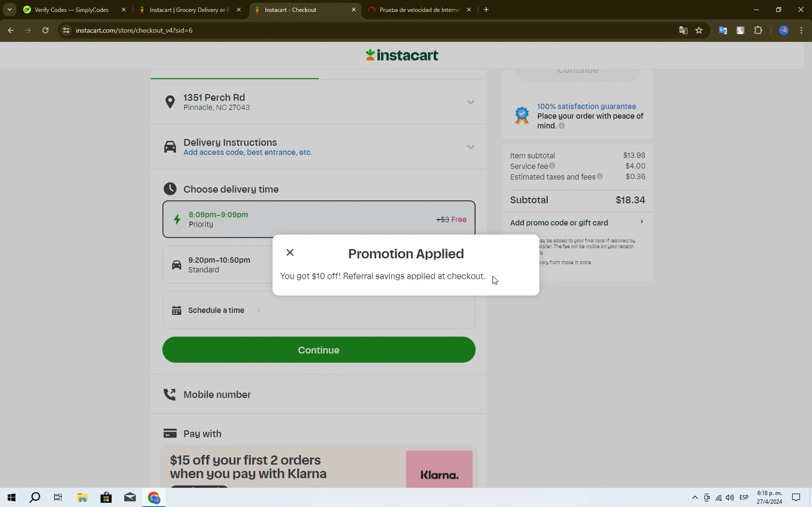Click the 100% satisfaction guarantee link
This screenshot has height=507, width=812.
(x=586, y=107)
